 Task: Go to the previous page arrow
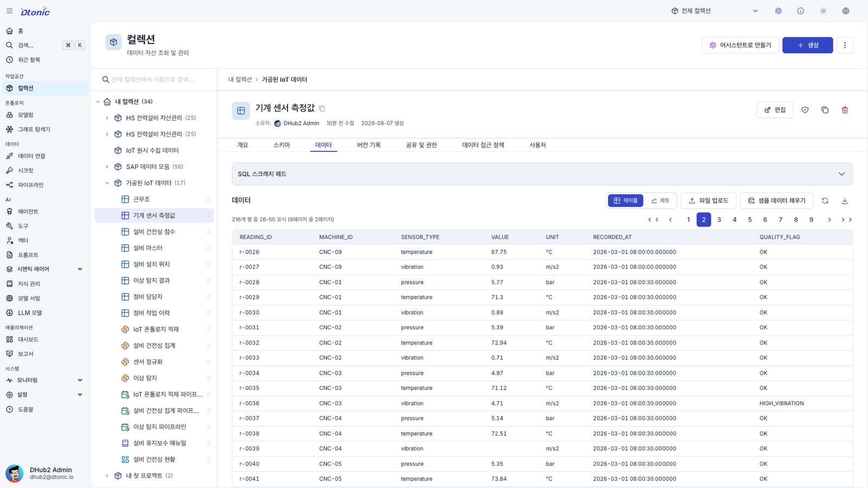point(671,220)
